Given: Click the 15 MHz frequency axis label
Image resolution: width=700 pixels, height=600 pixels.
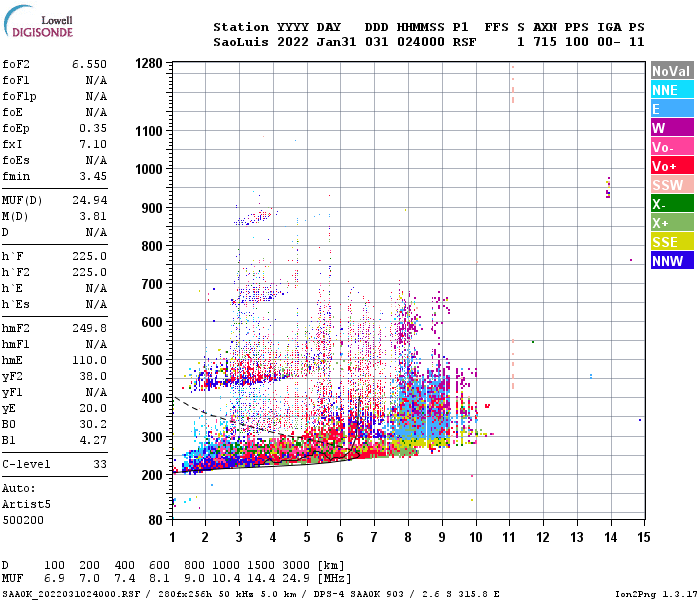Looking at the screenshot, I should 643,537.
